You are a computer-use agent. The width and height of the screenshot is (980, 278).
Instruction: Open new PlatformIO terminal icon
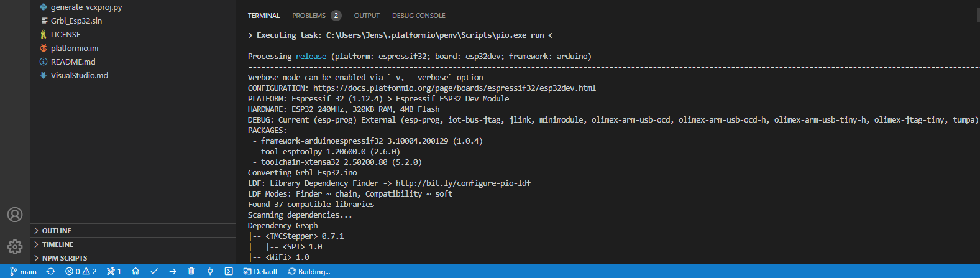(x=229, y=272)
